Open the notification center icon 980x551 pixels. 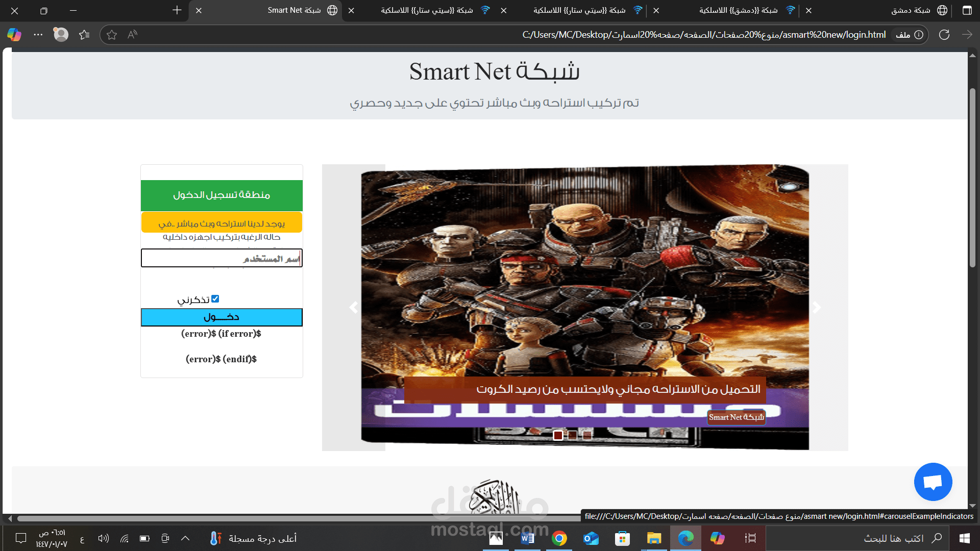pyautogui.click(x=21, y=538)
